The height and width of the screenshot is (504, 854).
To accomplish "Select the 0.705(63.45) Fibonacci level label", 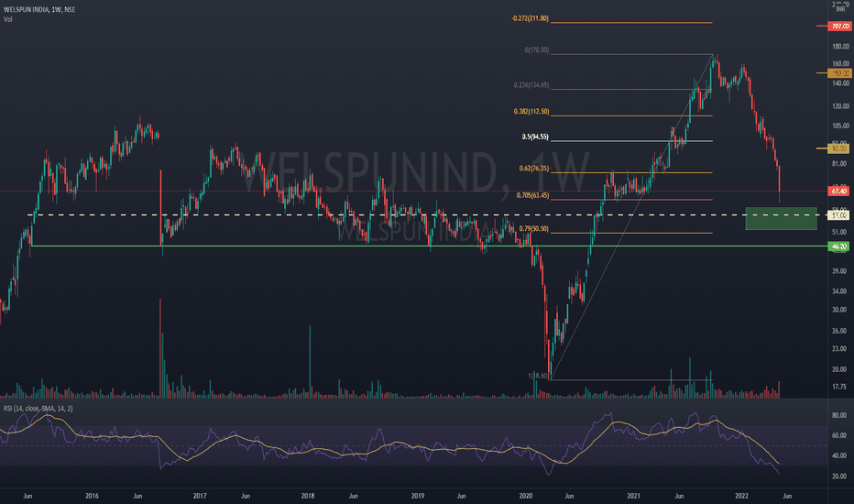I will [532, 195].
